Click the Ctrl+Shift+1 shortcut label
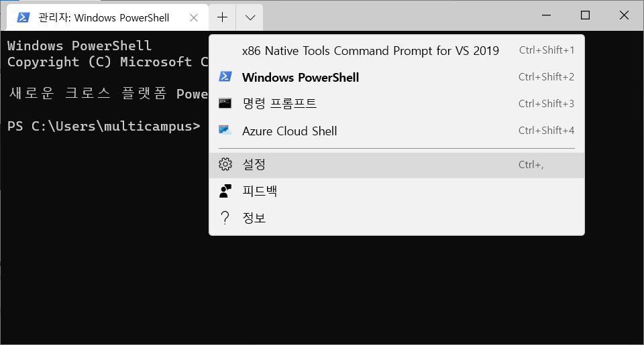The height and width of the screenshot is (345, 644). pyautogui.click(x=547, y=50)
